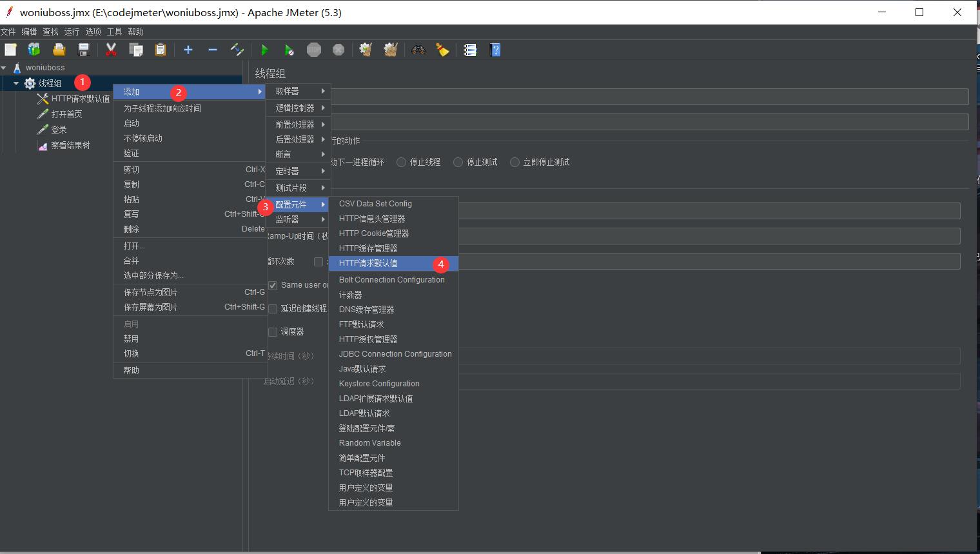Click Start no pauses icon
980x554 pixels.
pyautogui.click(x=289, y=50)
